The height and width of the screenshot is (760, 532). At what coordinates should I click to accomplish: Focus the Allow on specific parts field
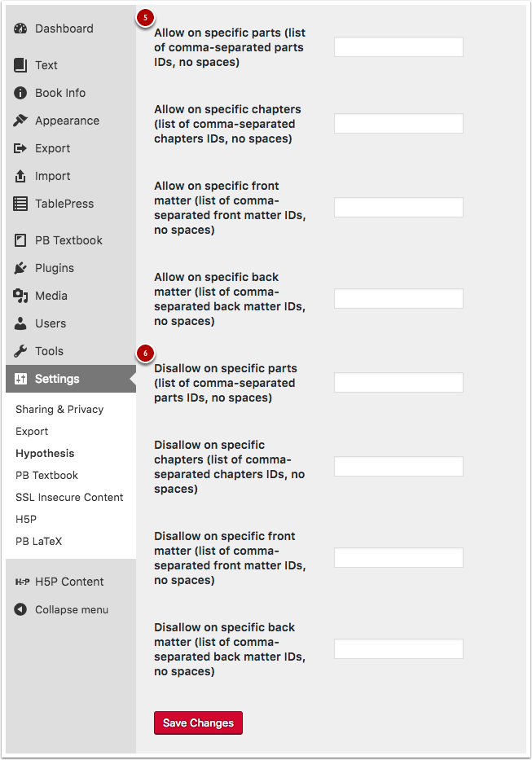click(398, 47)
